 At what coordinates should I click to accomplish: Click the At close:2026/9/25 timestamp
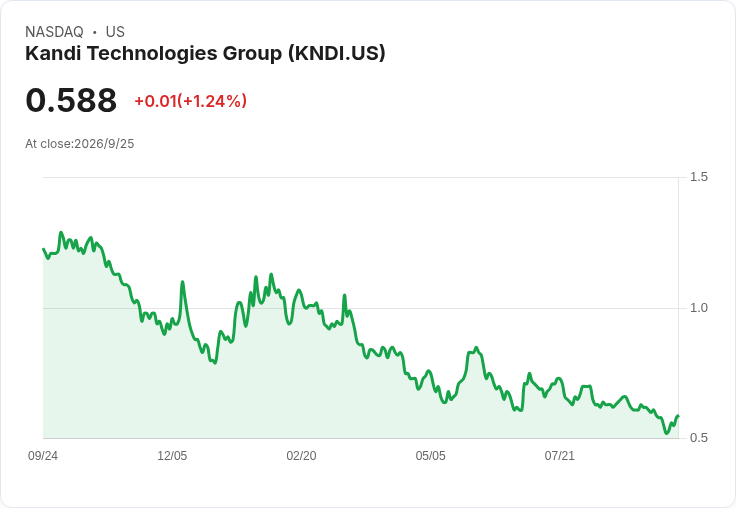[80, 144]
